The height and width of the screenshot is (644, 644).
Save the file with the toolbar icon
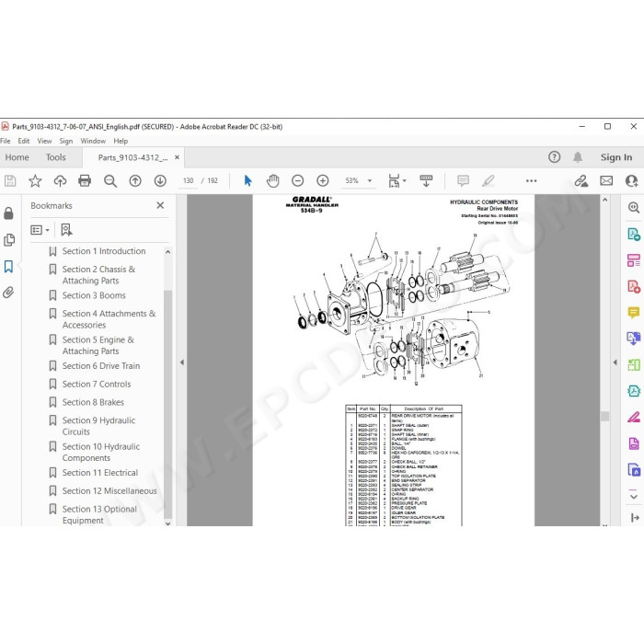coord(10,180)
